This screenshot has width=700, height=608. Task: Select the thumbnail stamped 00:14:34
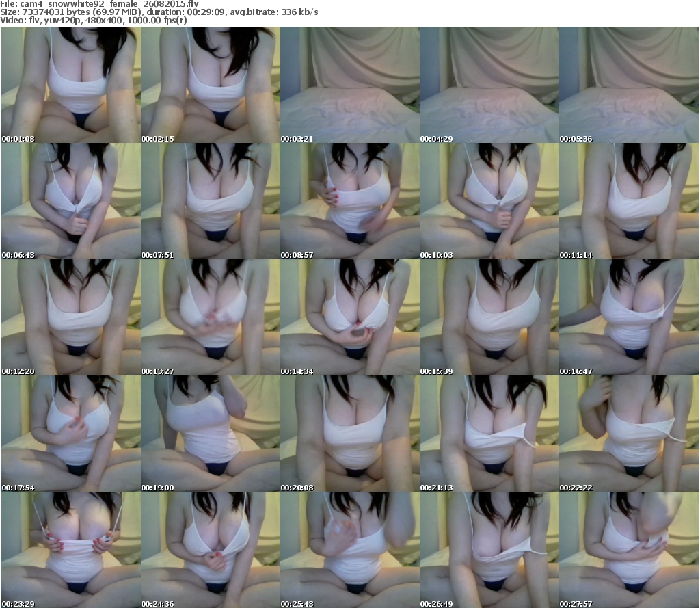click(x=350, y=317)
